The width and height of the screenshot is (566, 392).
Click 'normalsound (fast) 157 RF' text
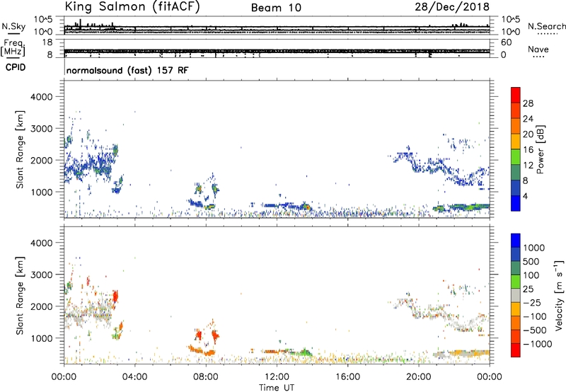point(127,70)
